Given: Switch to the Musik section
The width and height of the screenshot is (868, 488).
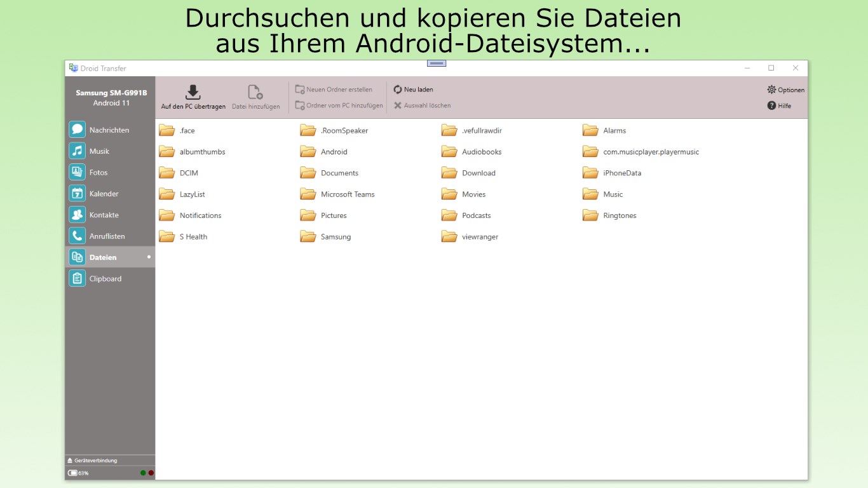Looking at the screenshot, I should (x=110, y=151).
